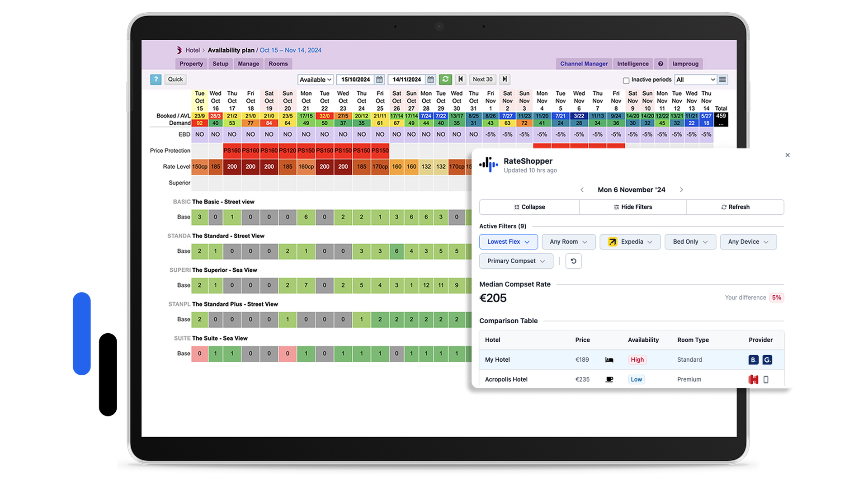Open the Primary Compset dropdown

pos(515,261)
